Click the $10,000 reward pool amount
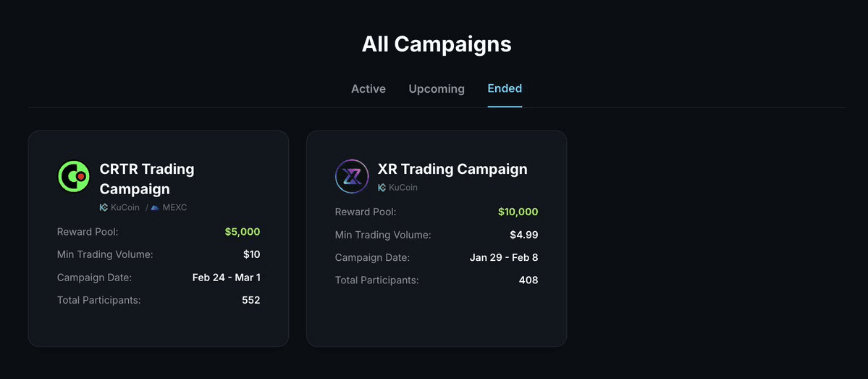This screenshot has height=379, width=868. (x=518, y=212)
